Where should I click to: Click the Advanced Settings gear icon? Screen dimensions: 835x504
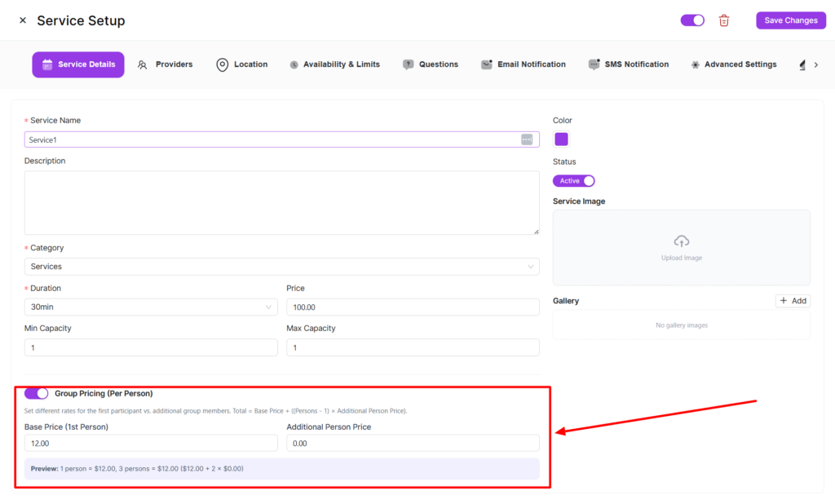pyautogui.click(x=695, y=64)
